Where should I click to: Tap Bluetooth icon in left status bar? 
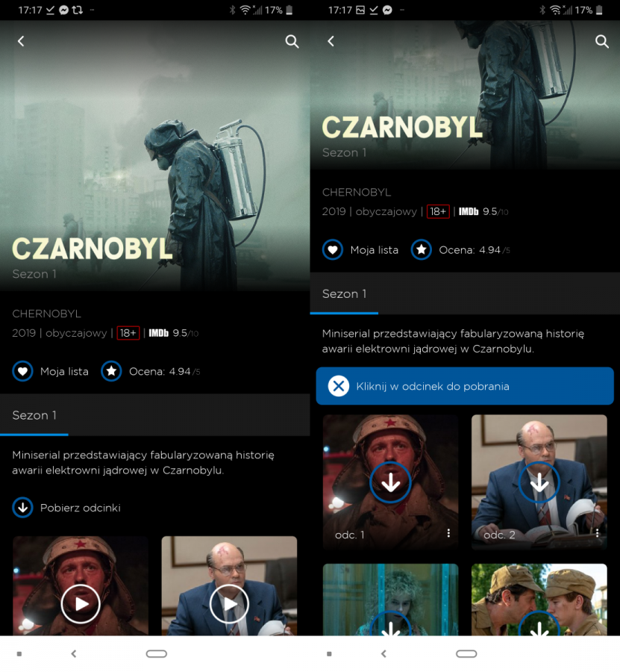pos(233,10)
